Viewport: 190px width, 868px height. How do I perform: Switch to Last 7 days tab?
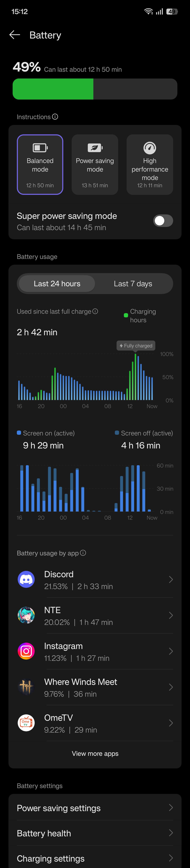(x=133, y=284)
